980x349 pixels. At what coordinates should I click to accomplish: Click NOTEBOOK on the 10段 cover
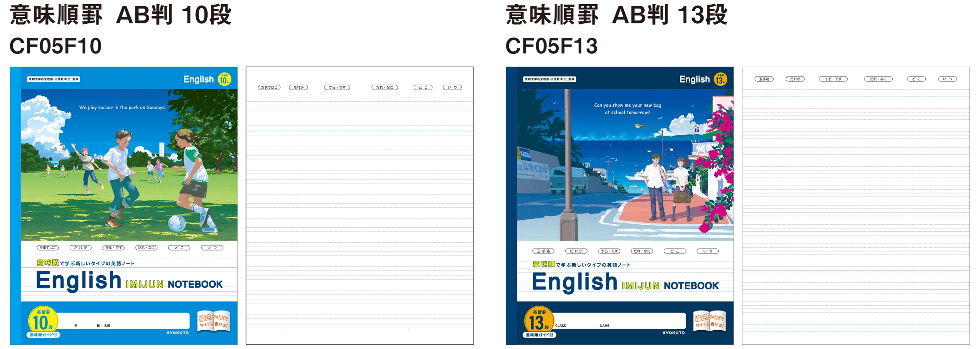tap(195, 284)
